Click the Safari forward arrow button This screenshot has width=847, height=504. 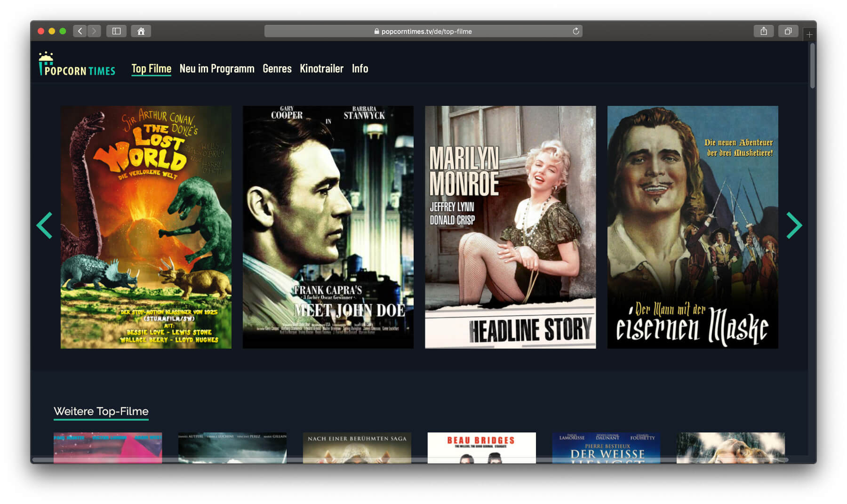[94, 31]
